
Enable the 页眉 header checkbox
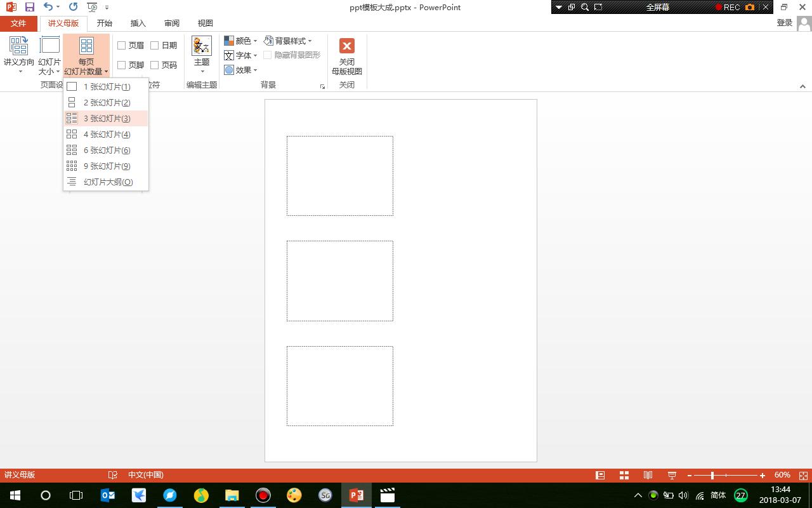(121, 45)
